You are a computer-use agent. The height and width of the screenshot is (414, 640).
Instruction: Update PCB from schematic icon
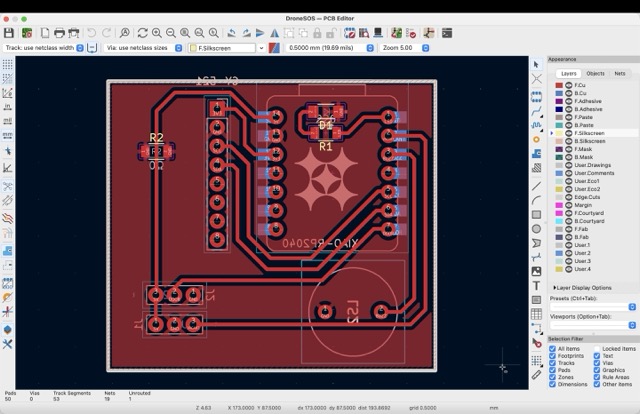pyautogui.click(x=396, y=33)
